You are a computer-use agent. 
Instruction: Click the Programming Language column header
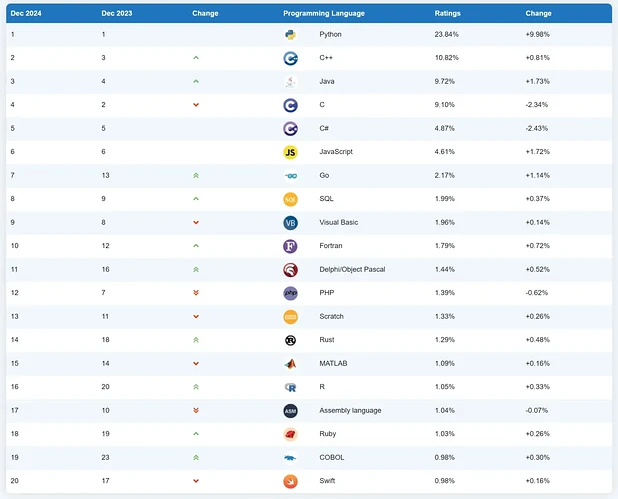323,13
